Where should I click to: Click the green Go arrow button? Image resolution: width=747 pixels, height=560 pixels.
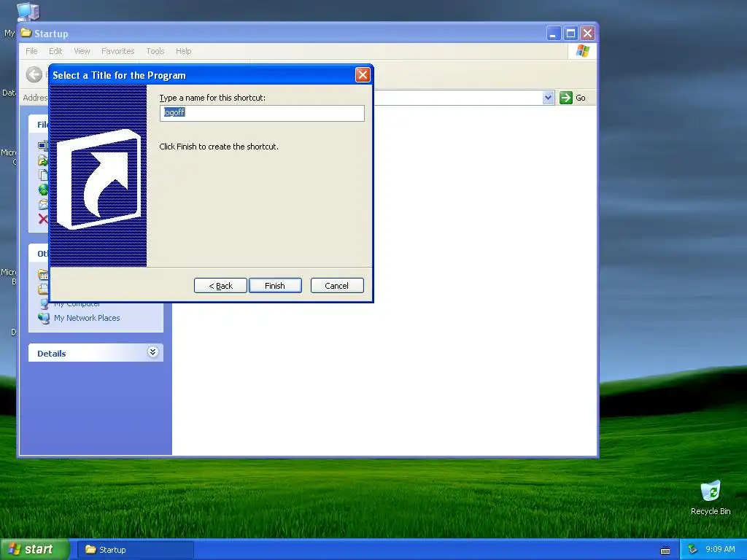(x=565, y=98)
